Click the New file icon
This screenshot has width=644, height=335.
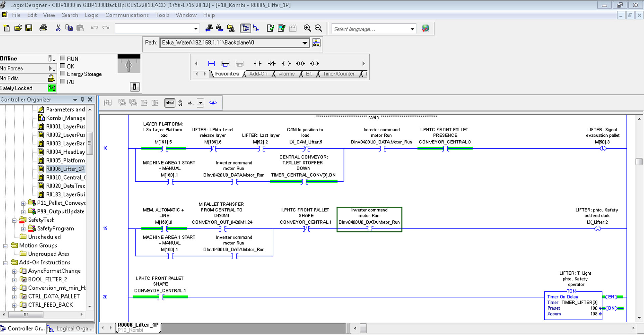click(7, 28)
